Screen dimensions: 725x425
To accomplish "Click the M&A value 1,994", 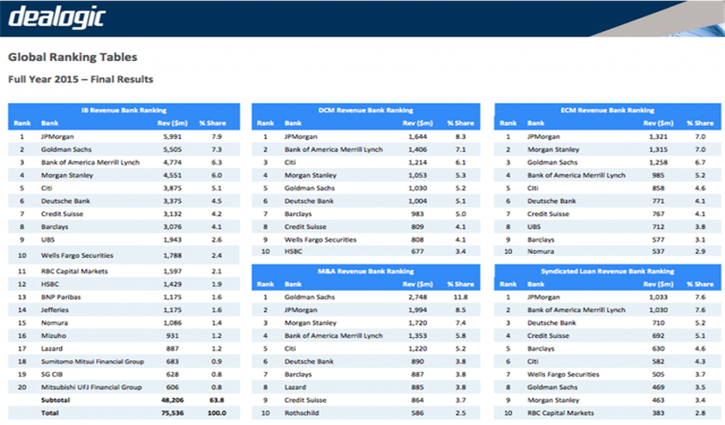I will pyautogui.click(x=418, y=310).
